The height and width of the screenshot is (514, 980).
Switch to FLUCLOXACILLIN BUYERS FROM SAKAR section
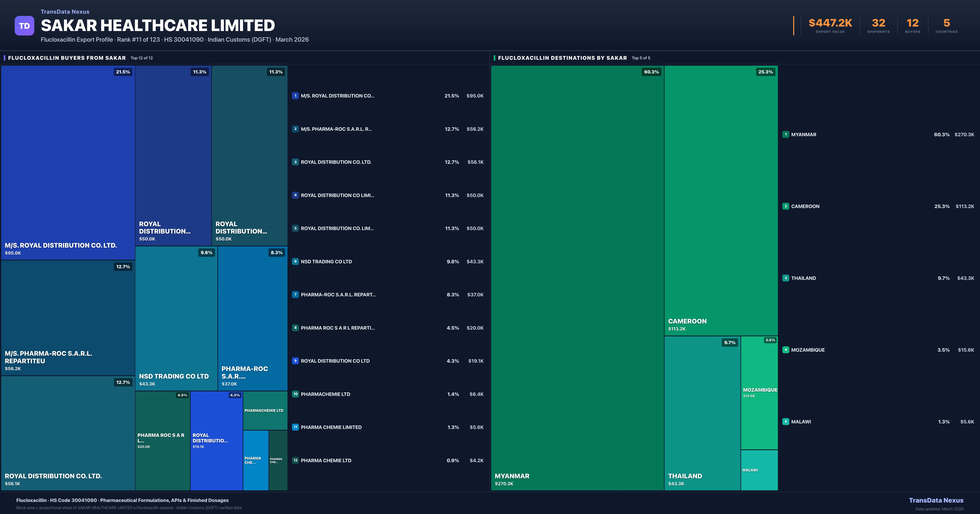(67, 58)
